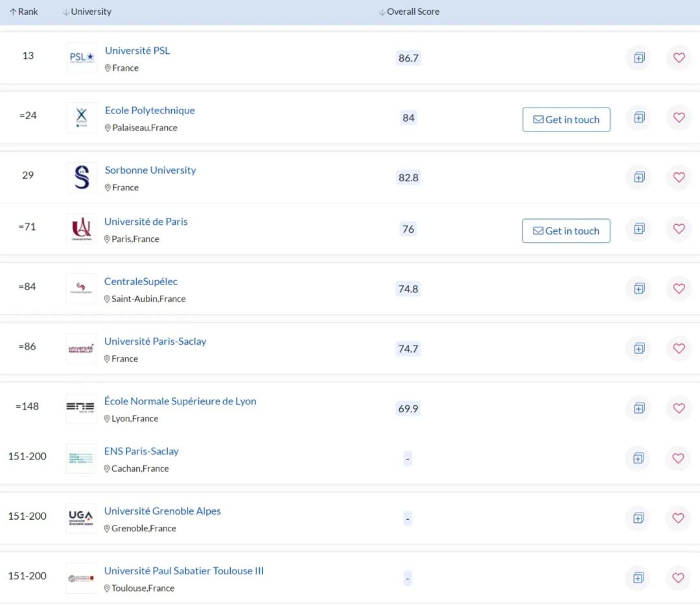The width and height of the screenshot is (700, 604).
Task: Add Université PSL to compare list
Action: coord(639,58)
